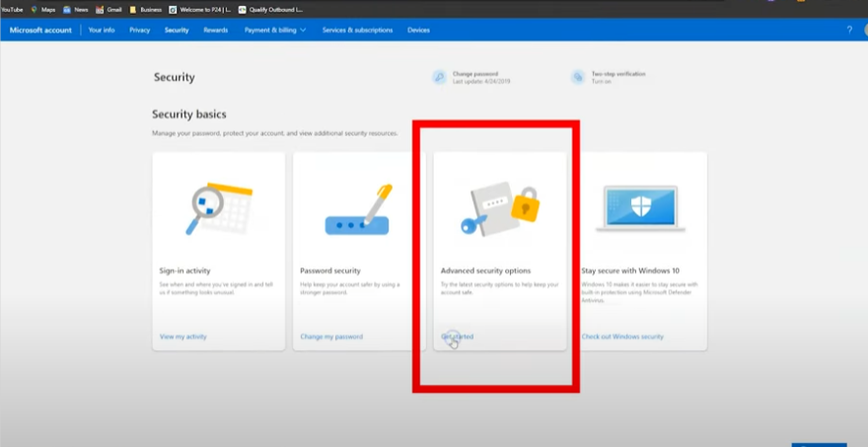Click the Microsoft account home logo text
This screenshot has height=447, width=868.
pos(41,31)
